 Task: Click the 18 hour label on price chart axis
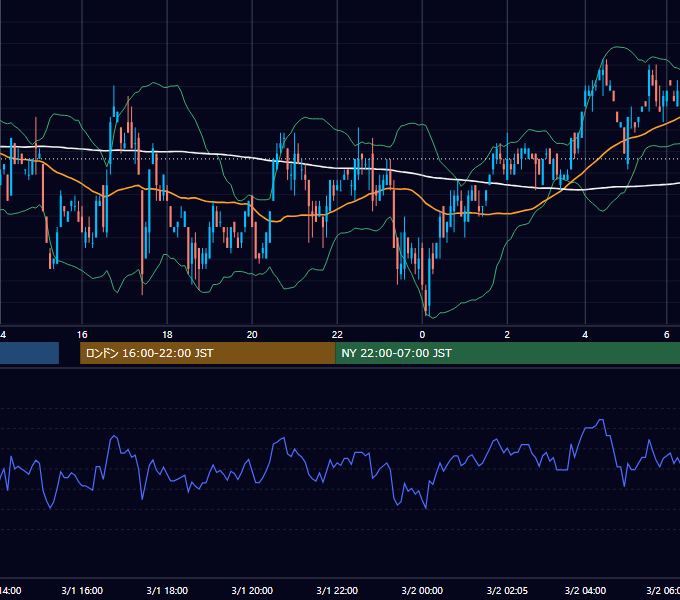pyautogui.click(x=167, y=335)
